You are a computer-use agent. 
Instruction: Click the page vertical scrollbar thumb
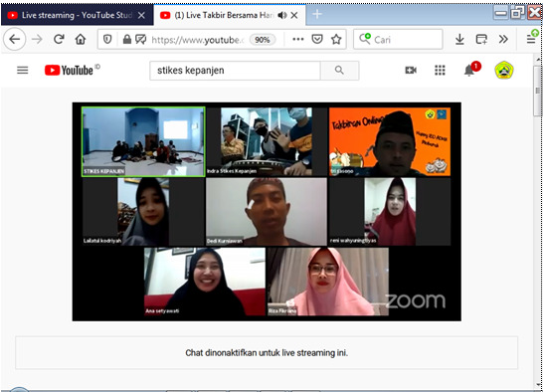[538, 91]
